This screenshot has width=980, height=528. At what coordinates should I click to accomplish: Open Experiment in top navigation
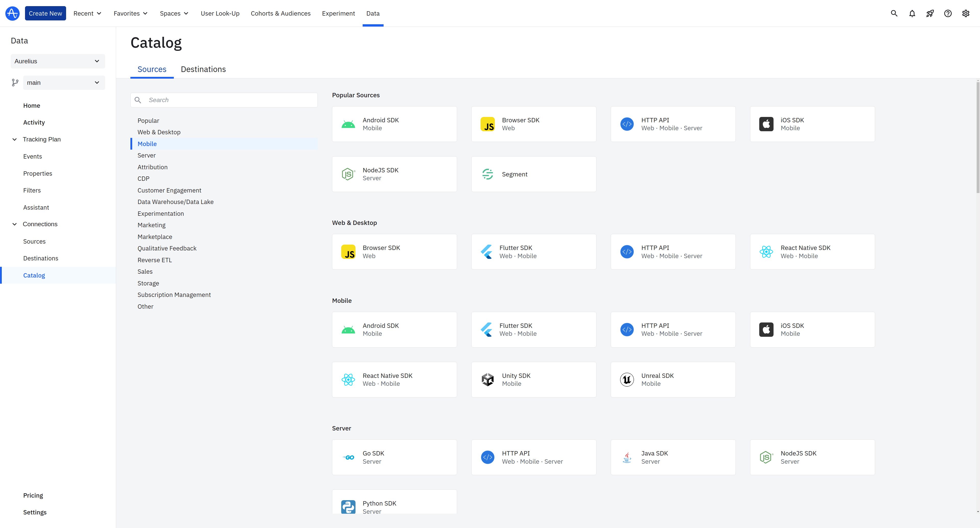[x=338, y=13]
